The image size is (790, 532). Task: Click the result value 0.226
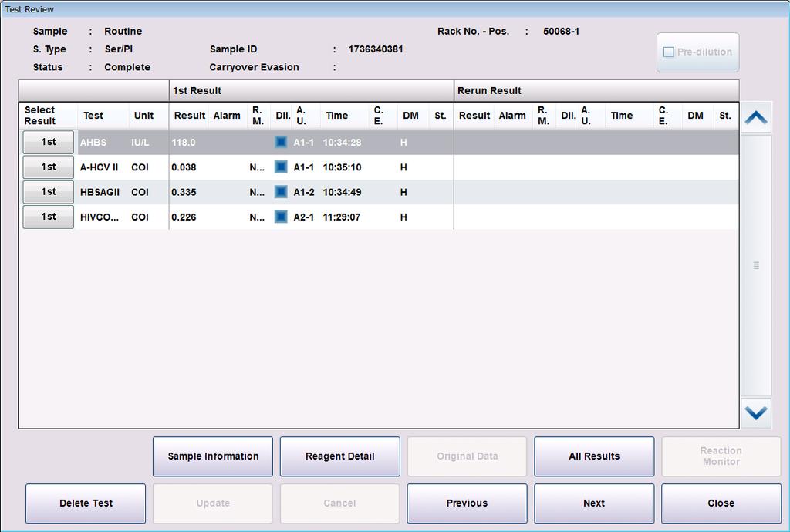coord(184,217)
